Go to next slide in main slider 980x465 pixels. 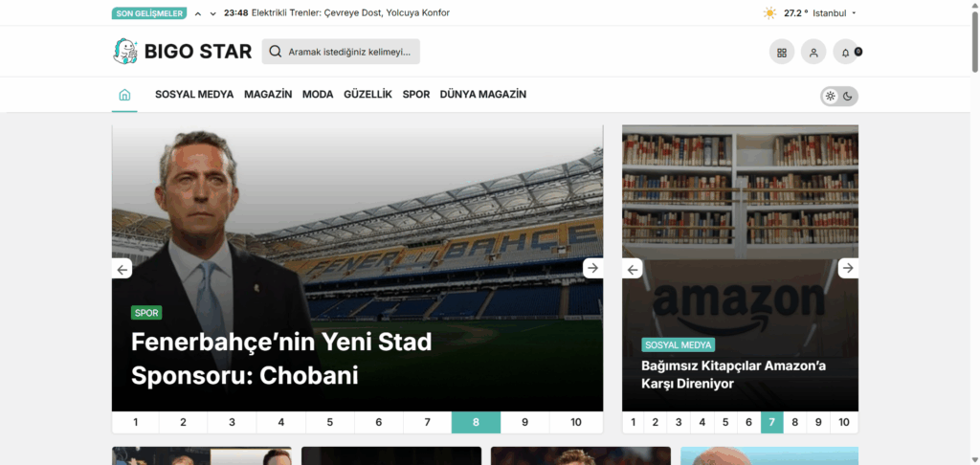coord(592,269)
